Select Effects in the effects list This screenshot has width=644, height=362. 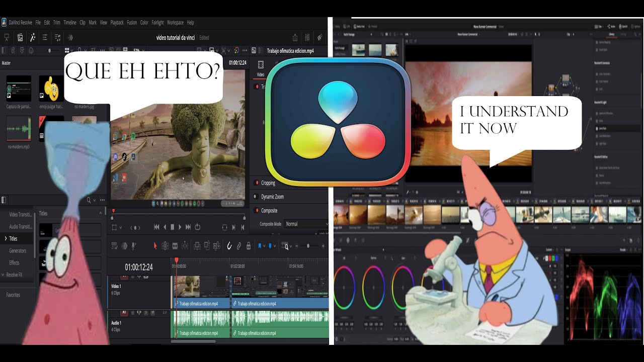pos(14,262)
